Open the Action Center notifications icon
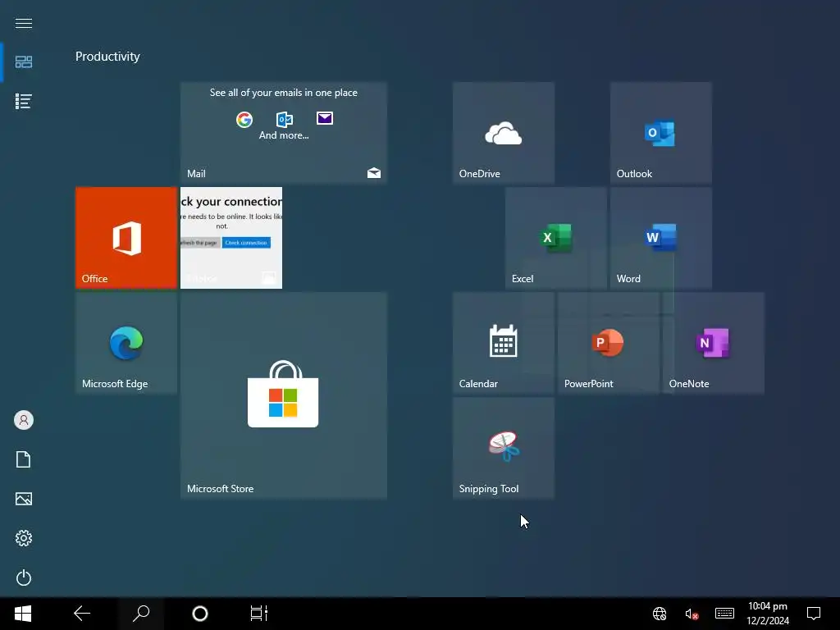The width and height of the screenshot is (840, 630). point(814,614)
